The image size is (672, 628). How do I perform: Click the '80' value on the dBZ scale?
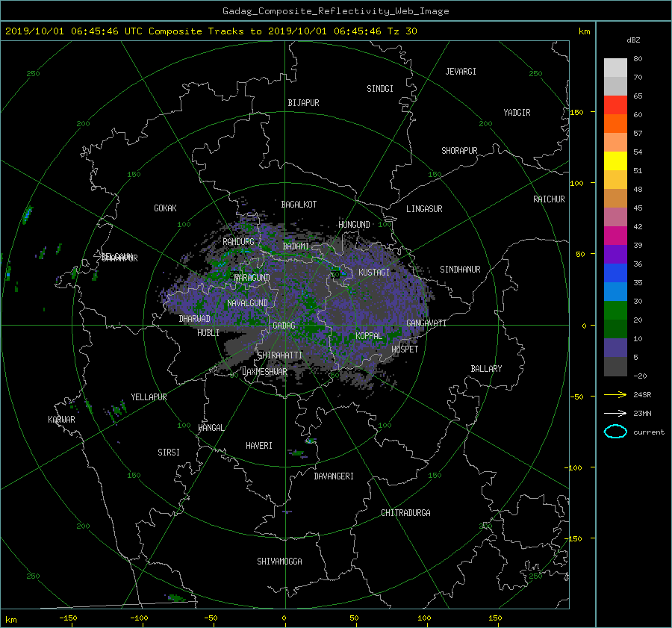[x=638, y=59]
